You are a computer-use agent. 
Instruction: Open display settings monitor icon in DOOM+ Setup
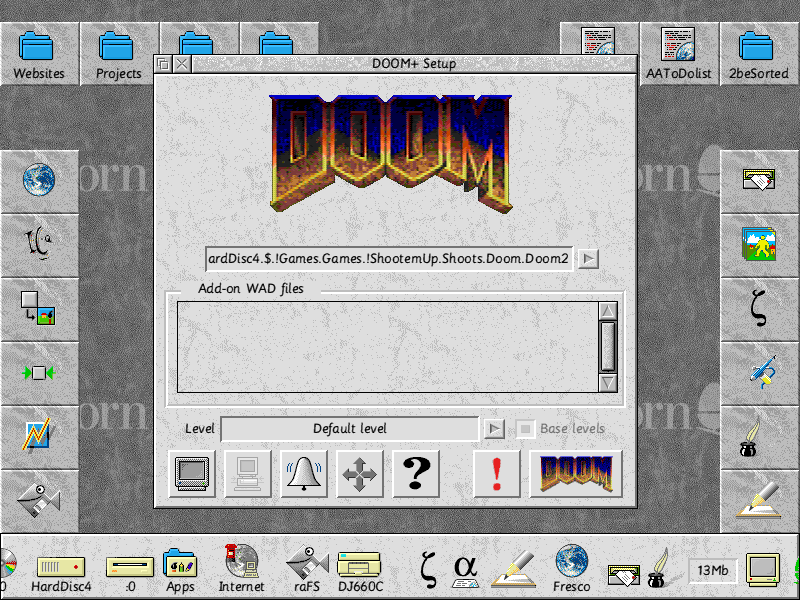click(192, 474)
